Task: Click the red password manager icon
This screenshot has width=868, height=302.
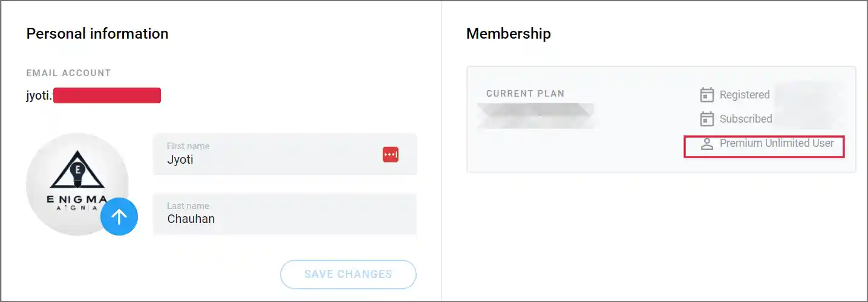Action: click(x=391, y=155)
